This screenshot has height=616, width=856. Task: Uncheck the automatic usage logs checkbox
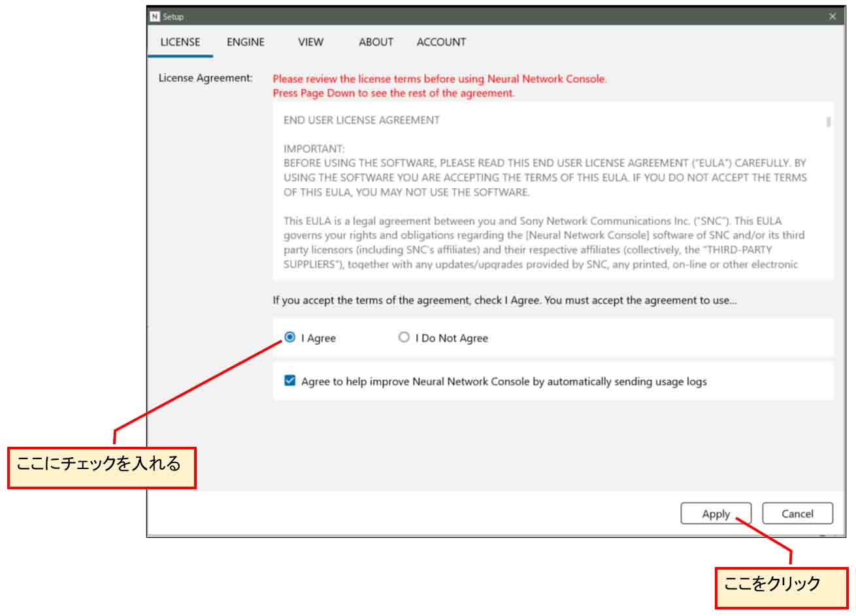290,381
